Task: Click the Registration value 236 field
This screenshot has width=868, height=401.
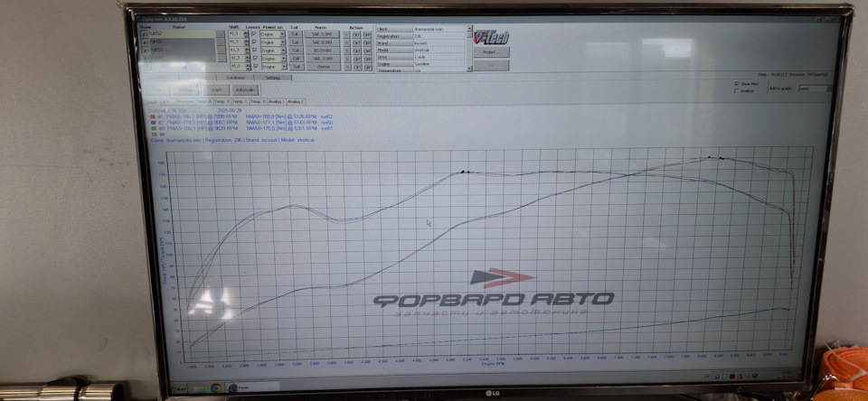Action: 439,36
